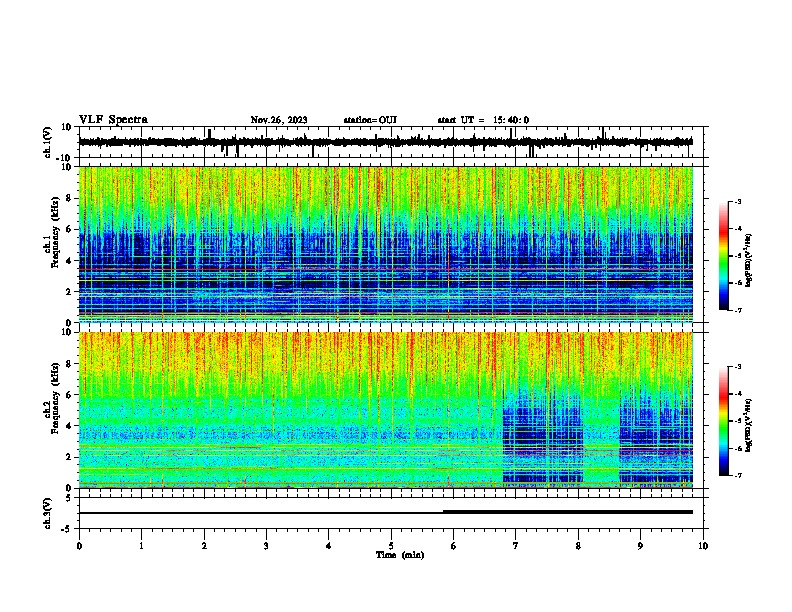Click the ch.2 color bar log(PSD) label
Viewport: 792px width, 612px height.
pyautogui.click(x=749, y=425)
